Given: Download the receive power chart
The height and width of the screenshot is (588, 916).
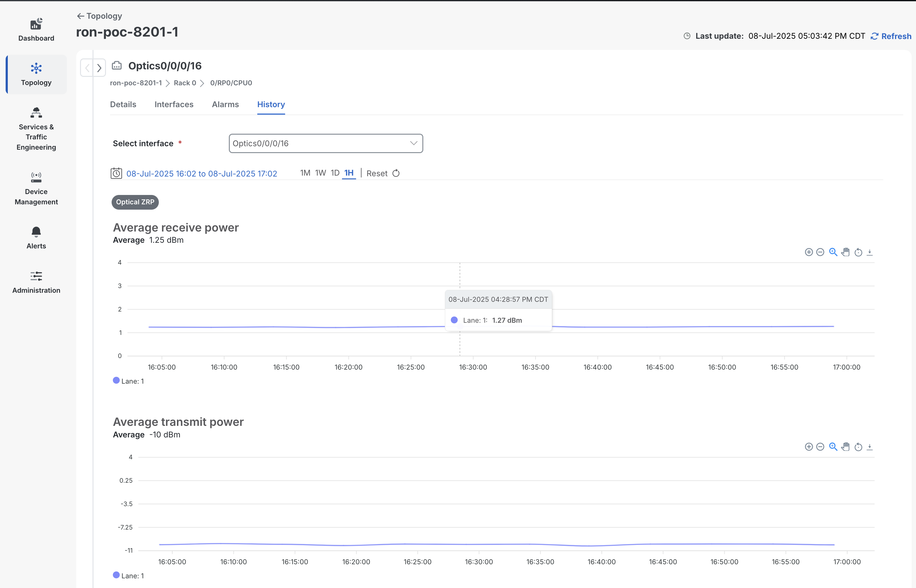Looking at the screenshot, I should click(870, 252).
